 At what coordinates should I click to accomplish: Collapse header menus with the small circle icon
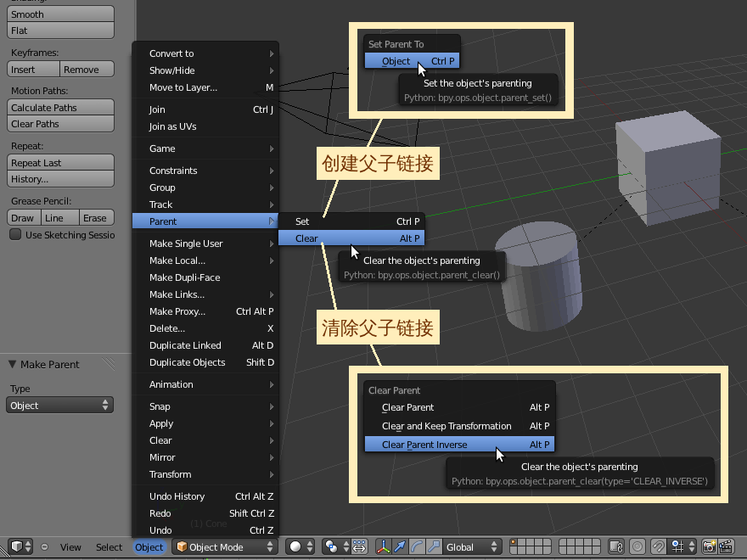click(x=44, y=546)
